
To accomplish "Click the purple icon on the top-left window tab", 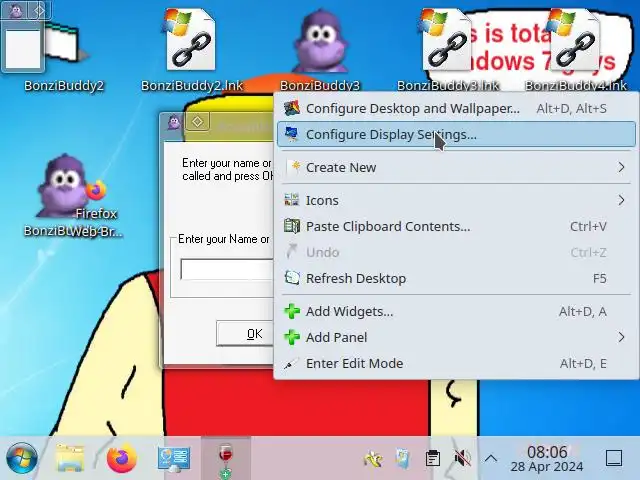I will [16, 10].
